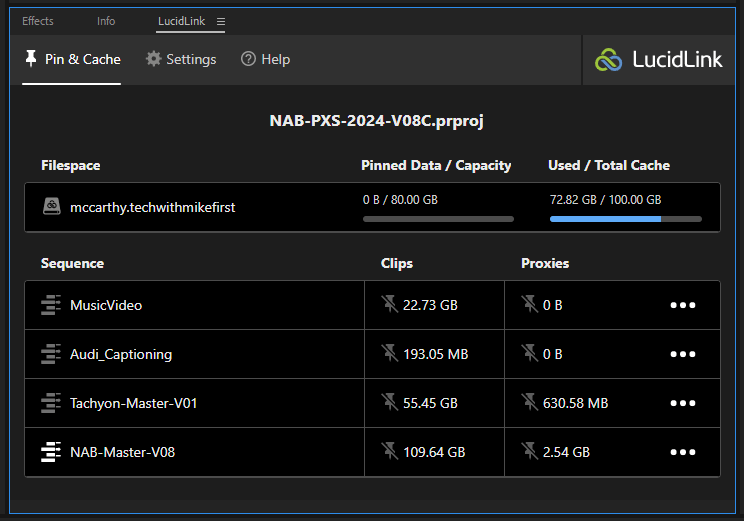Switch to the Effects panel tab
744x521 pixels.
(38, 21)
